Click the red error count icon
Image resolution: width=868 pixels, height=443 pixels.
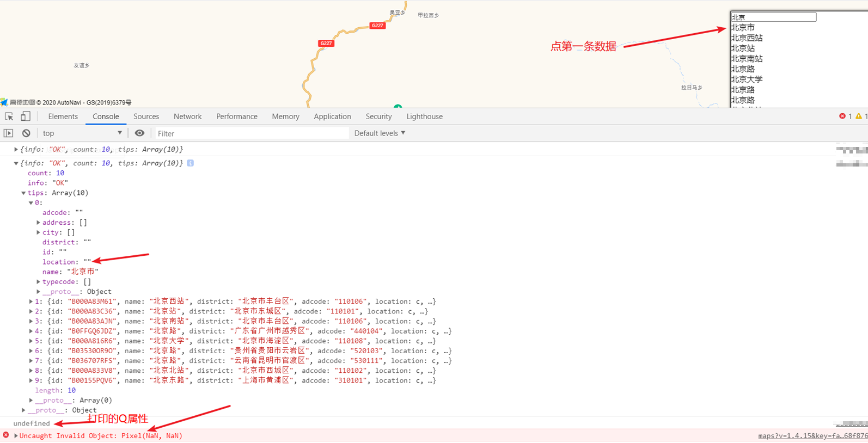[x=842, y=116]
